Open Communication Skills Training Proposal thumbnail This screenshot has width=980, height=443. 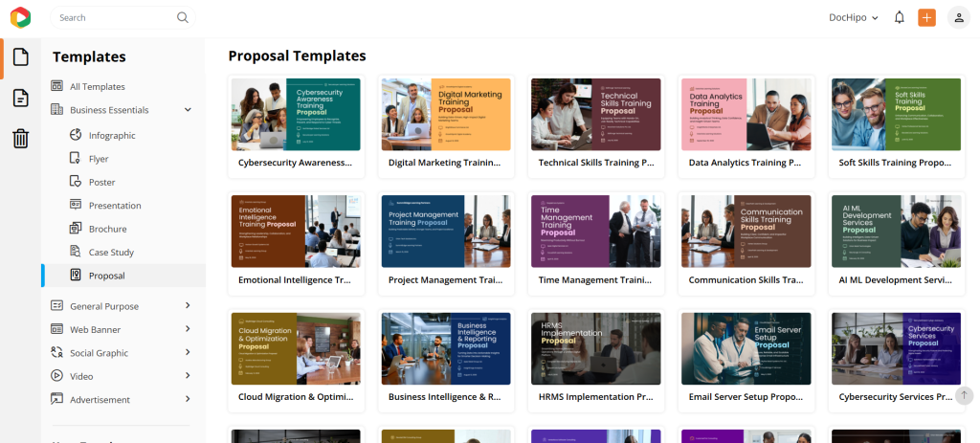(746, 232)
